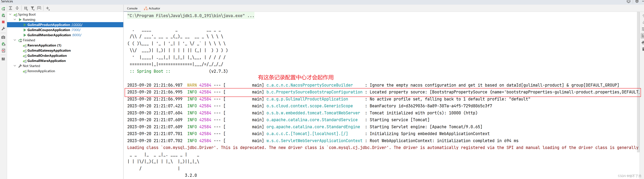Click the Actuator tab icon
Viewport: 644px width, 179px height.
(x=146, y=9)
